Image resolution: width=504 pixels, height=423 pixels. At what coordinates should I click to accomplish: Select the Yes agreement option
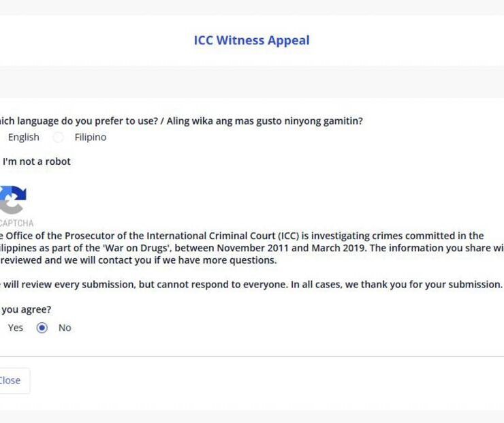coord(15,328)
